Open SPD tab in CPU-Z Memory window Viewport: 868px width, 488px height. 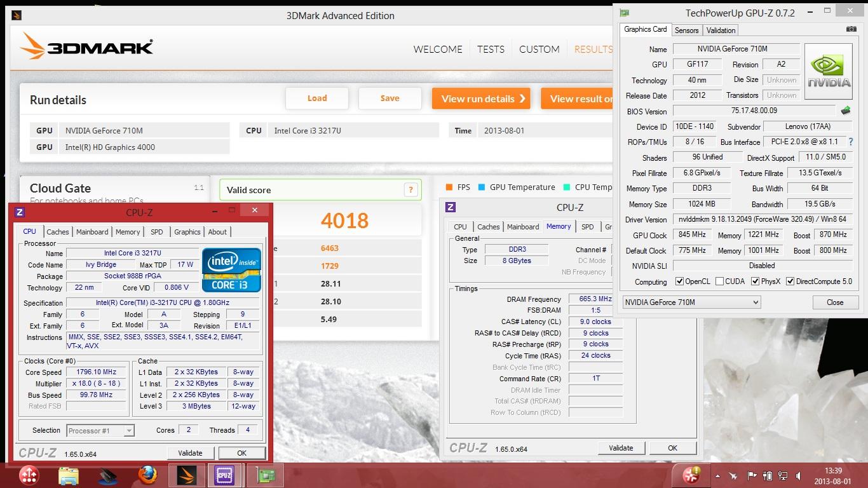pos(588,227)
